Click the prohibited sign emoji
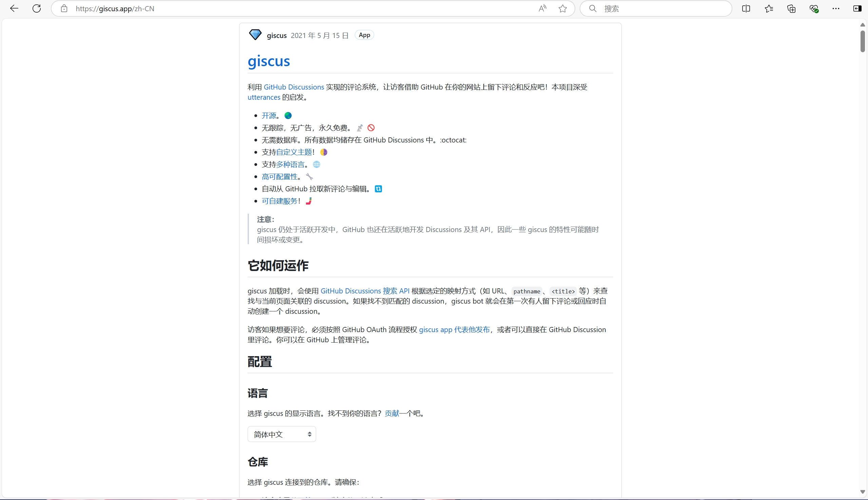The image size is (868, 500). pos(371,128)
